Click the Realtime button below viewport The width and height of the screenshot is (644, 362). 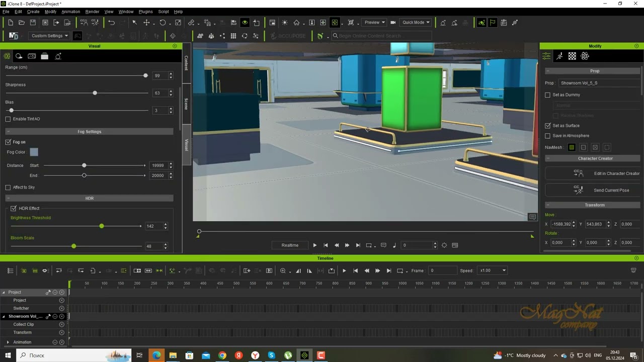290,245
